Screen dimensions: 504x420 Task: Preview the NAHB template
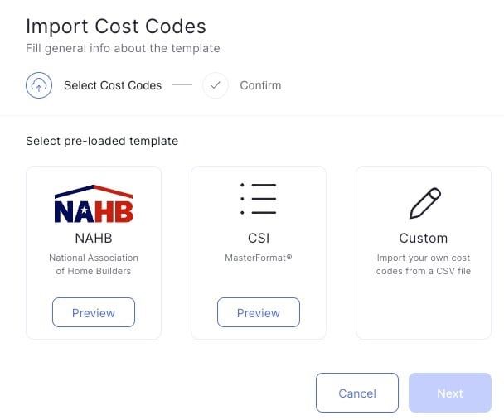94,312
